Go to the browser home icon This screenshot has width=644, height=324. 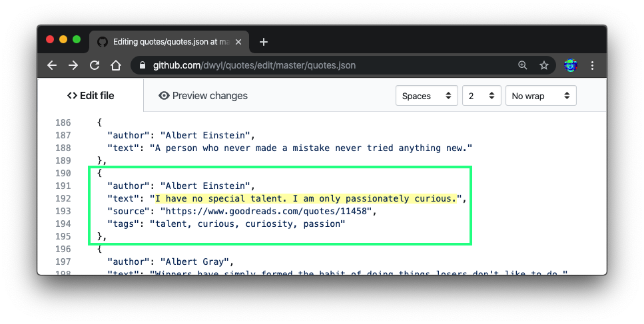(116, 65)
